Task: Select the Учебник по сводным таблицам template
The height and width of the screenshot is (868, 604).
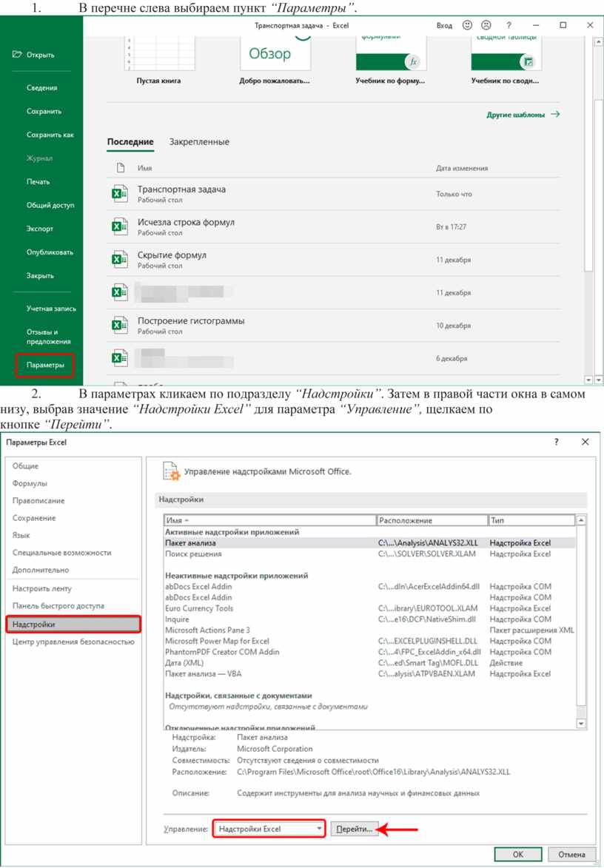Action: [x=506, y=61]
